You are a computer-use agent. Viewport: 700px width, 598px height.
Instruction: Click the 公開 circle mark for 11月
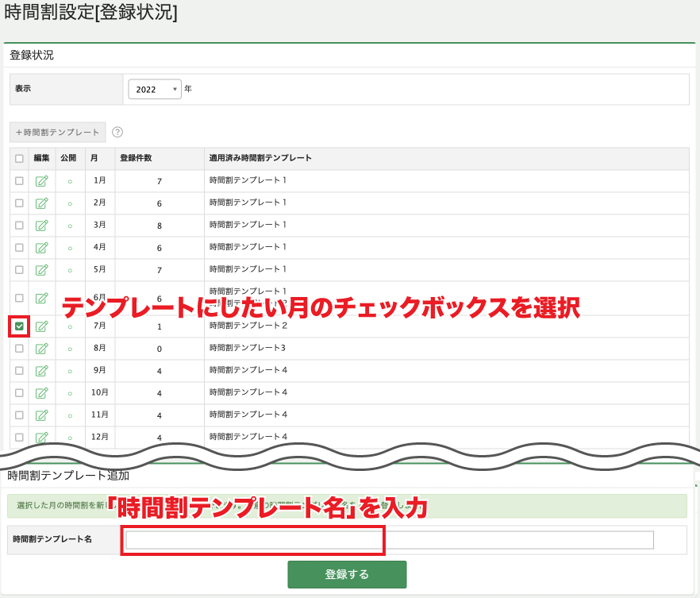point(70,416)
